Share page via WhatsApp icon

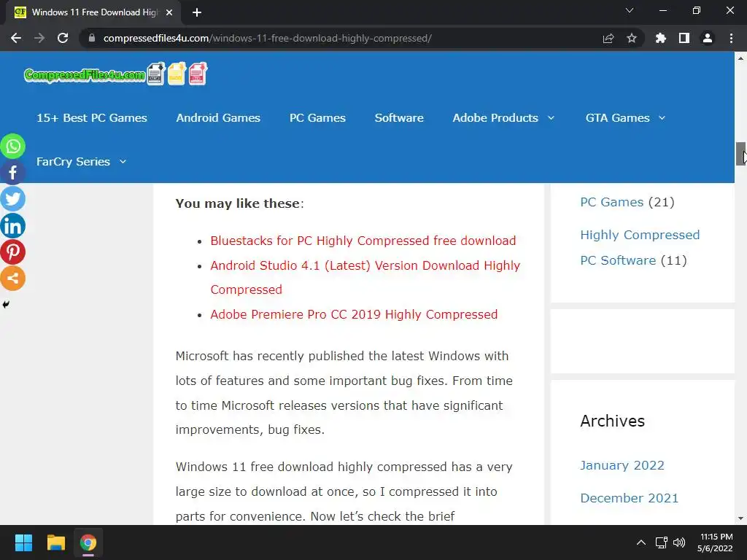13,146
